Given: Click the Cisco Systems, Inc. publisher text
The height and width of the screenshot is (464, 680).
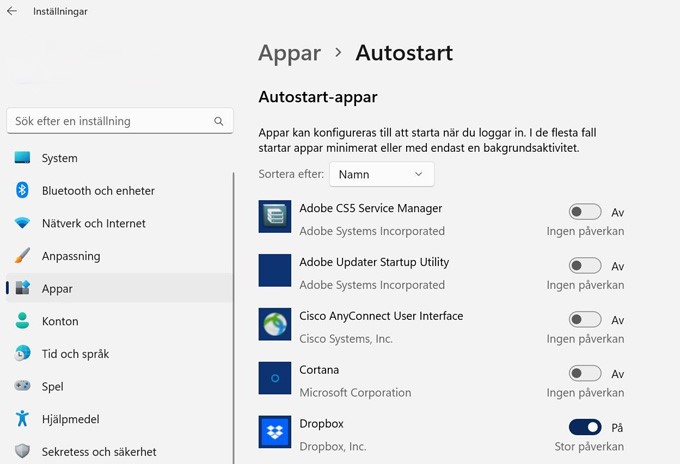Looking at the screenshot, I should coord(346,339).
